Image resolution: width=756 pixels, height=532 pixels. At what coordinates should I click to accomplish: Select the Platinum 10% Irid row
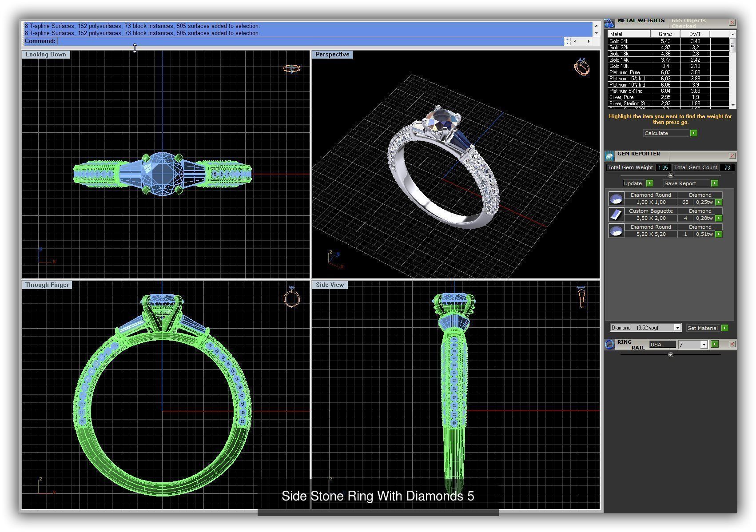pos(668,85)
